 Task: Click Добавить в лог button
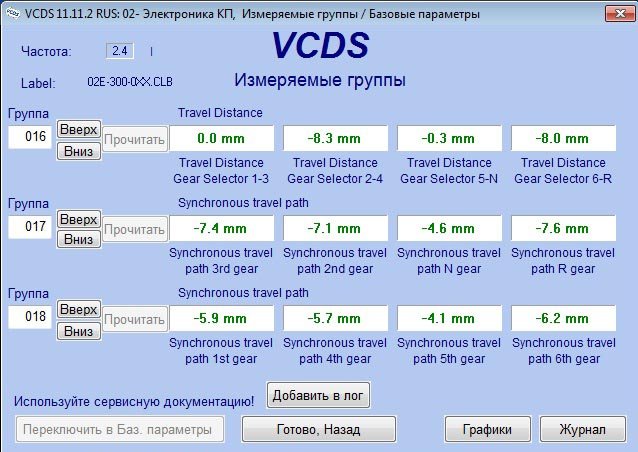point(318,395)
